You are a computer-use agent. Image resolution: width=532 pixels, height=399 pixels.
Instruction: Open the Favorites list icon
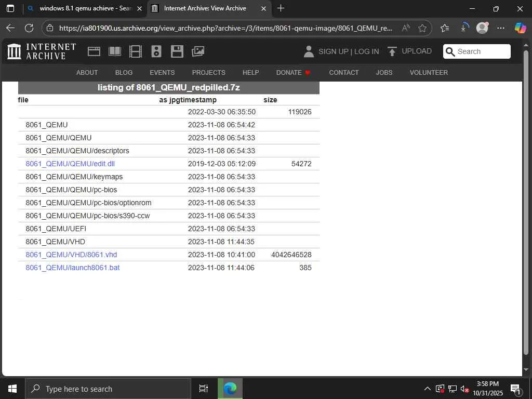coord(445,28)
